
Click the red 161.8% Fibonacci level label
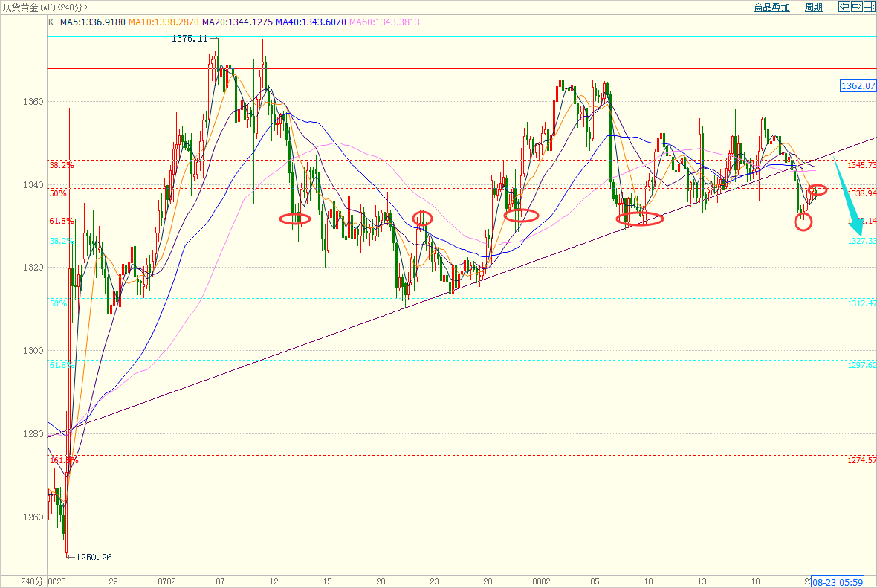coord(62,461)
